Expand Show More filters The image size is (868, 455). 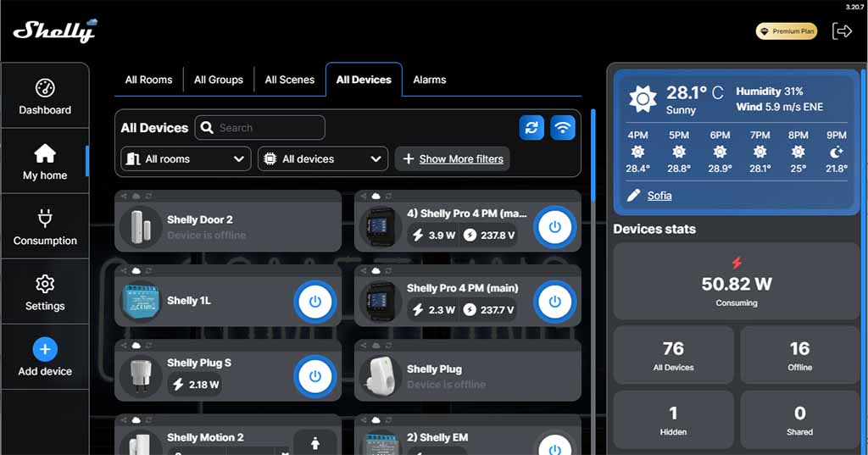click(x=453, y=158)
